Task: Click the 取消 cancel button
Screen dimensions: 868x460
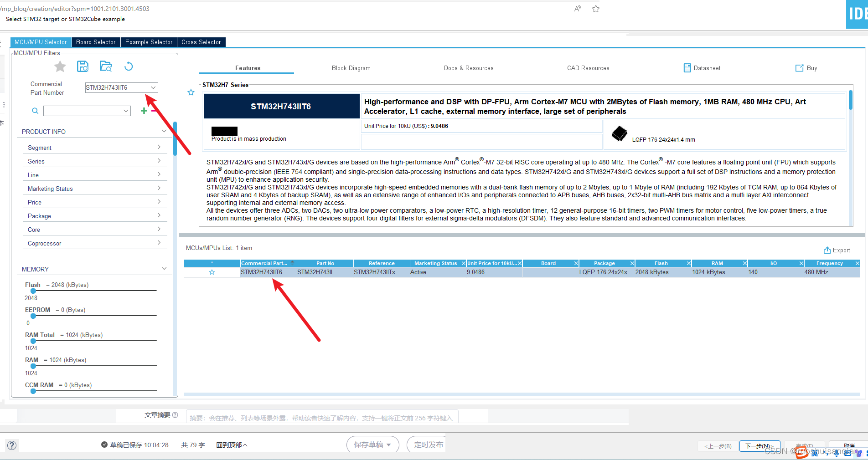Action: coord(849,445)
